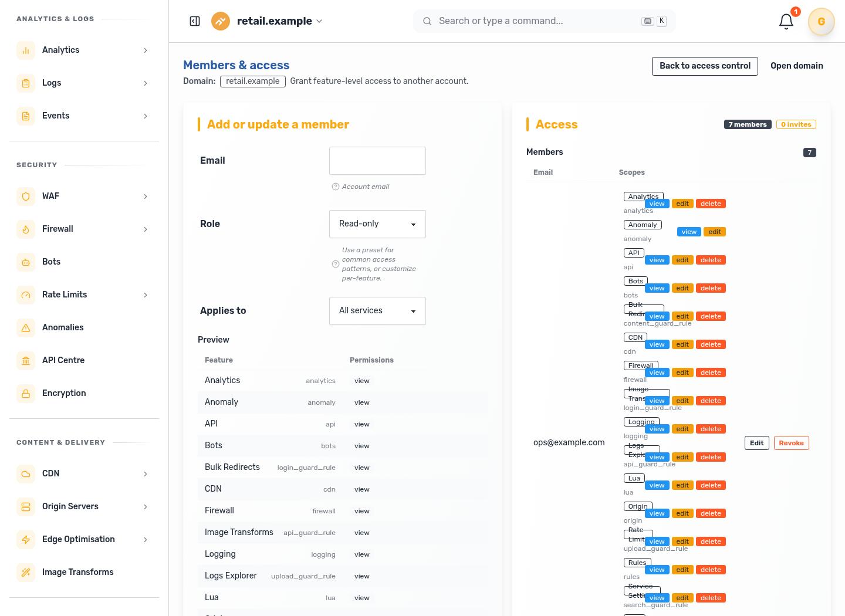Click view scope tag for Rules
The height and width of the screenshot is (616, 845).
point(657,570)
